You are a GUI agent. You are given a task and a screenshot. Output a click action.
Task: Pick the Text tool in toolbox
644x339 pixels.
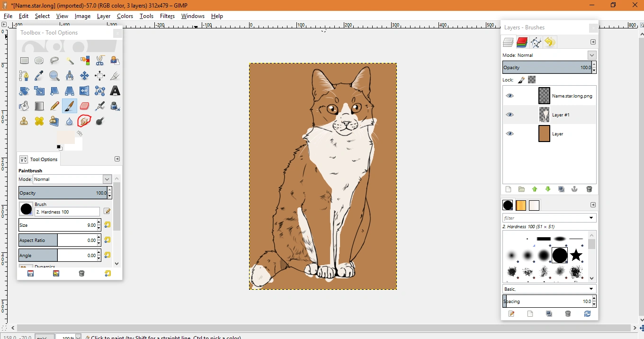pyautogui.click(x=115, y=91)
